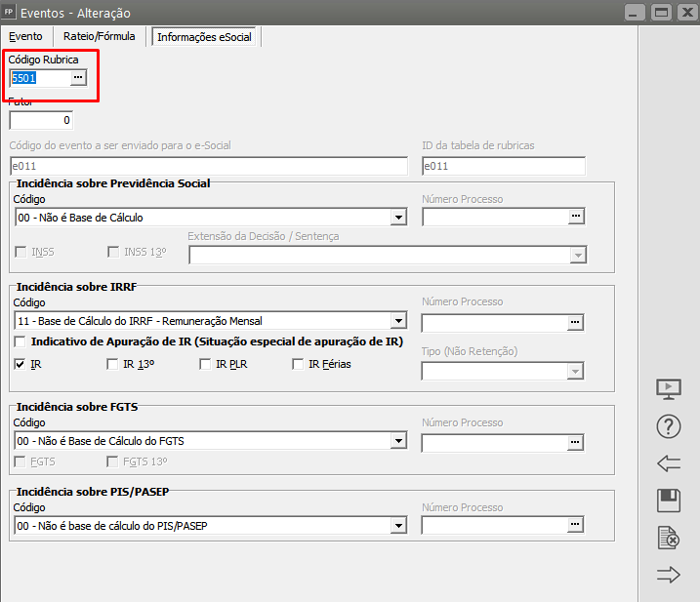Open Código Rubrica lookup ellipsis button
Screen dimensions: 700x602
[x=78, y=78]
